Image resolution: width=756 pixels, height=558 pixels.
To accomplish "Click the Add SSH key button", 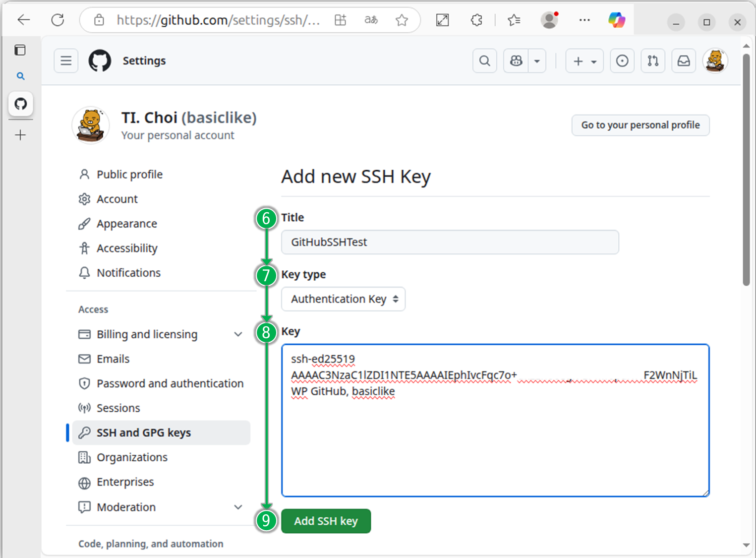I will tap(326, 521).
